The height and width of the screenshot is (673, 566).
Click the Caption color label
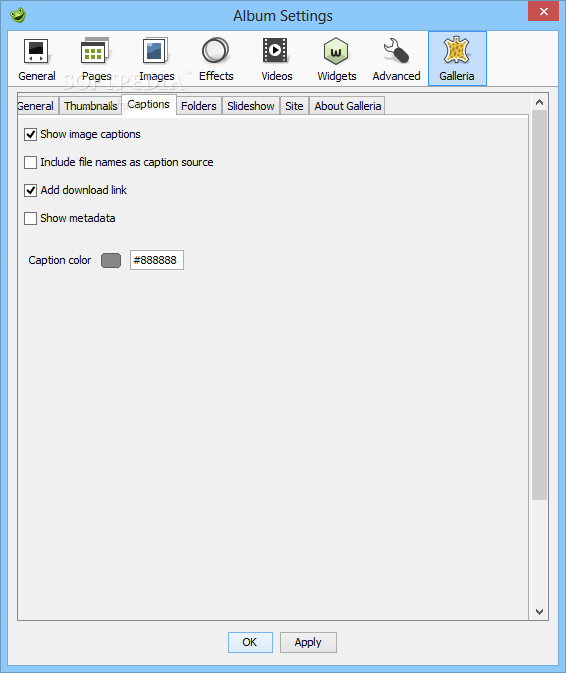[x=60, y=260]
